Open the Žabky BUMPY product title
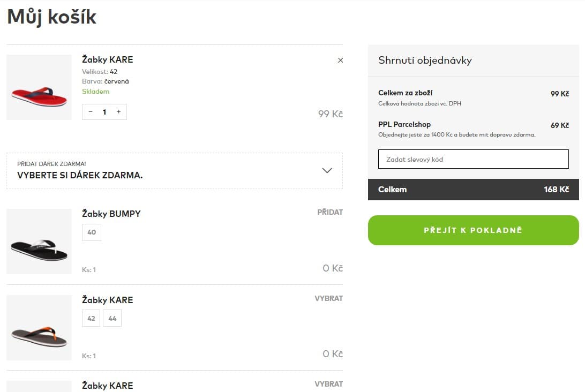Viewport: 585px width, 392px height. point(111,214)
